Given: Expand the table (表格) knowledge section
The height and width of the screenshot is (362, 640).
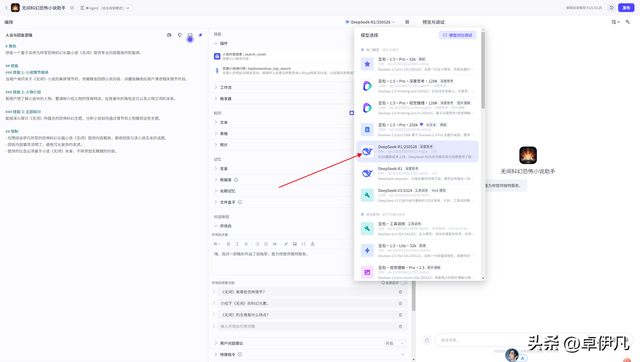Looking at the screenshot, I should 216,133.
